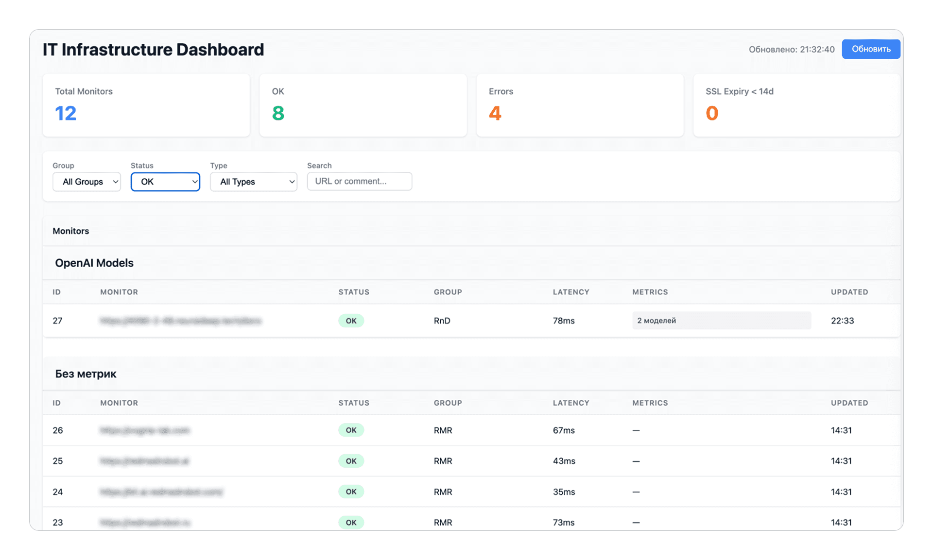Click the 22:33 updated time
Viewport: 933px width, 560px height.
842,321
